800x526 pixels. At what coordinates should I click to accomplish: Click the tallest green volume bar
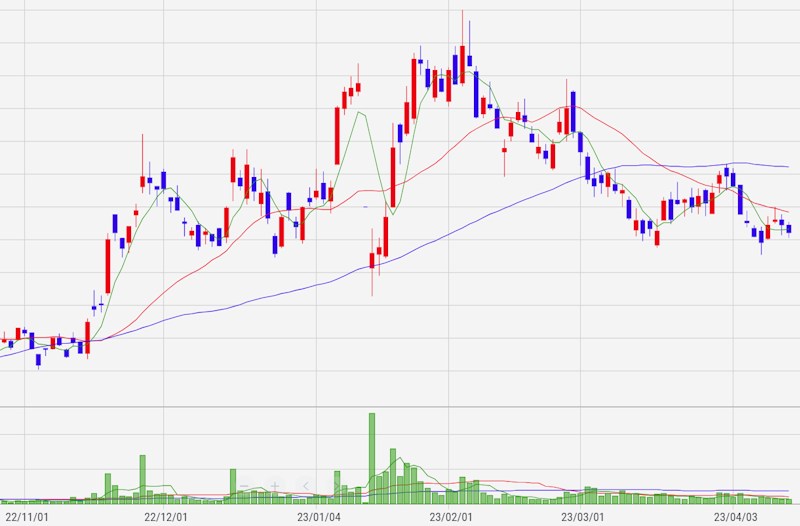tap(372, 458)
